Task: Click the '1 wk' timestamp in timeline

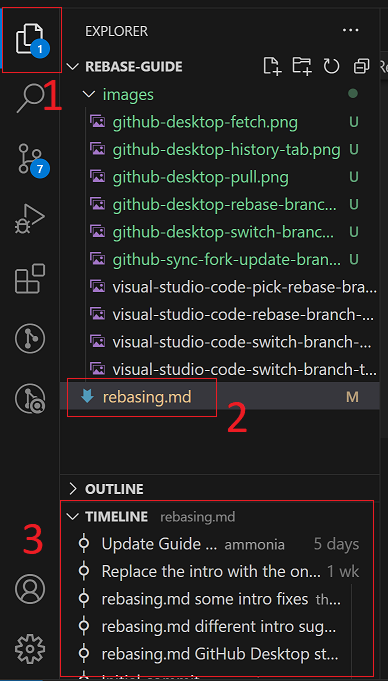Action: [x=343, y=572]
